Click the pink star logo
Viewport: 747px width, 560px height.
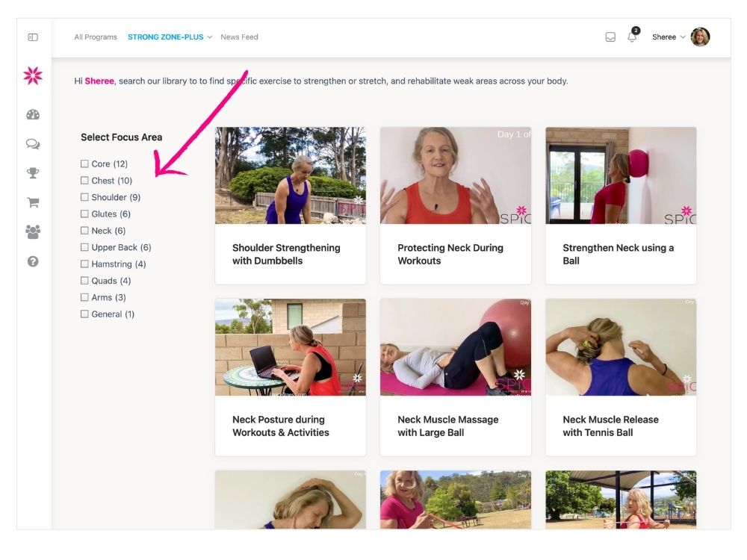(x=33, y=75)
